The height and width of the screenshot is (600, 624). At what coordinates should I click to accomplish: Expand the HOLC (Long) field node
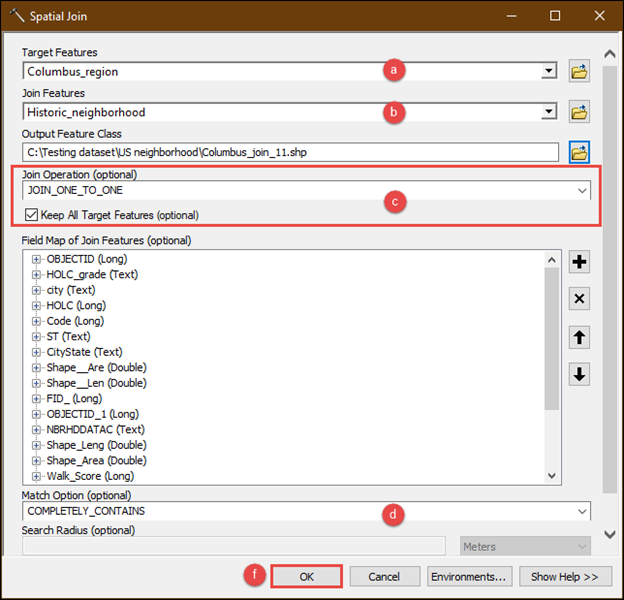36,306
